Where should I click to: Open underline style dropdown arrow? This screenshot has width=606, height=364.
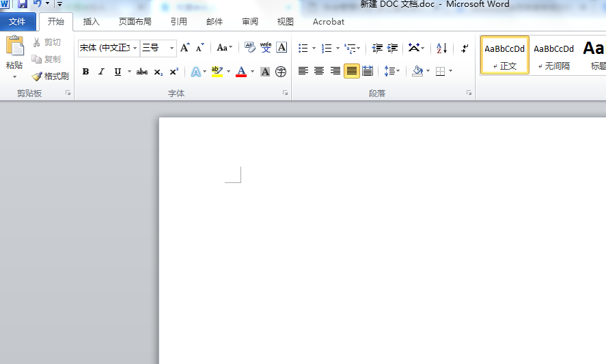tap(130, 72)
